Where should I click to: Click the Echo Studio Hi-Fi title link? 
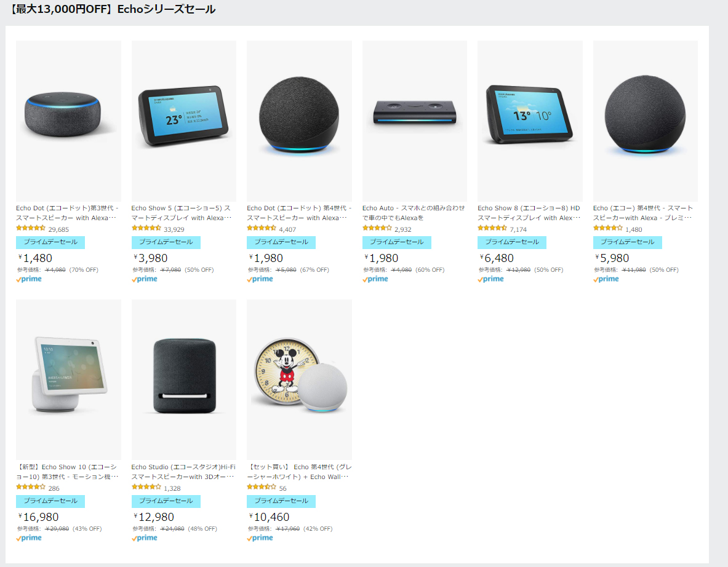[183, 472]
